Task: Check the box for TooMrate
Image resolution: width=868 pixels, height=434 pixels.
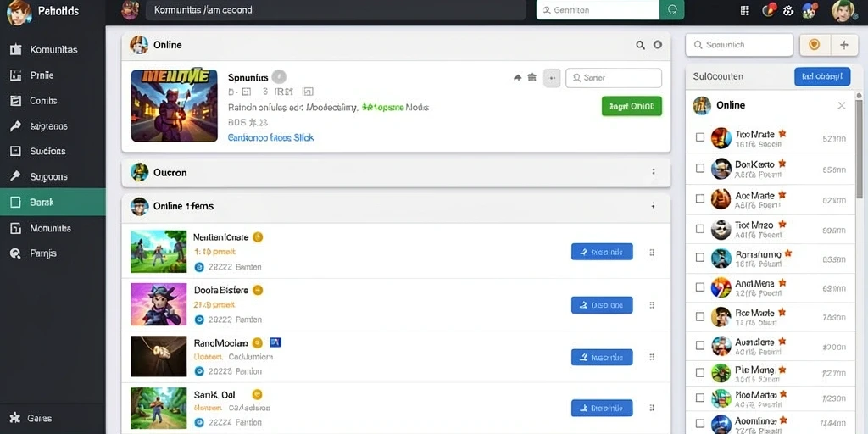Action: click(699, 137)
